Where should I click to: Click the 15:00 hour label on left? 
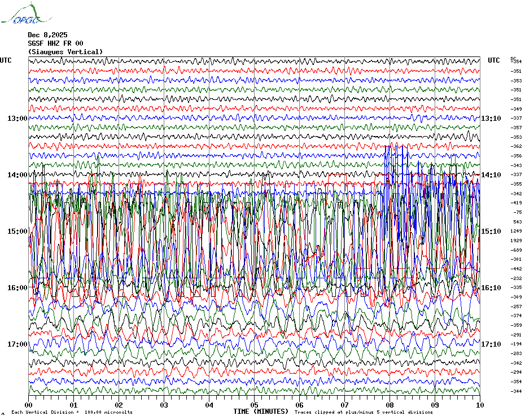click(x=17, y=231)
